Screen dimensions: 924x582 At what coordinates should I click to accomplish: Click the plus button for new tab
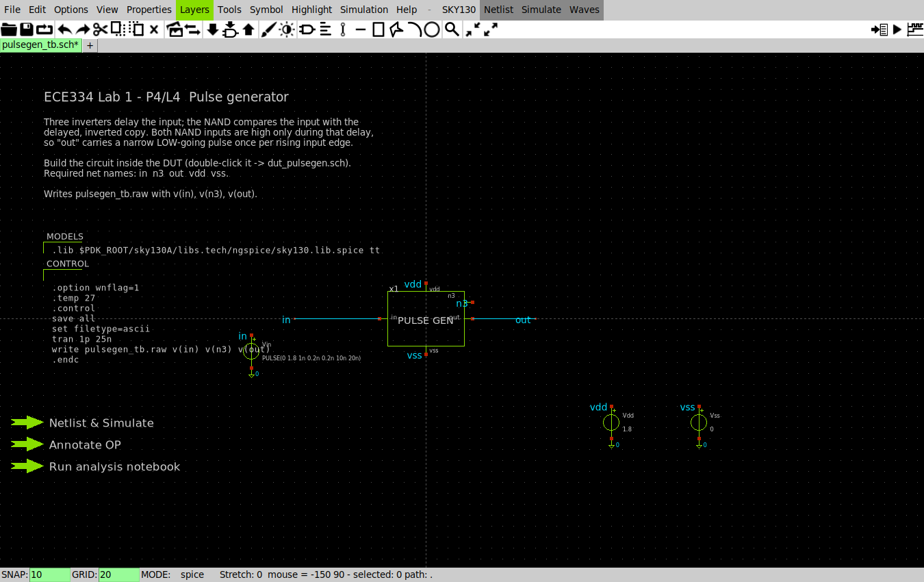coord(90,45)
